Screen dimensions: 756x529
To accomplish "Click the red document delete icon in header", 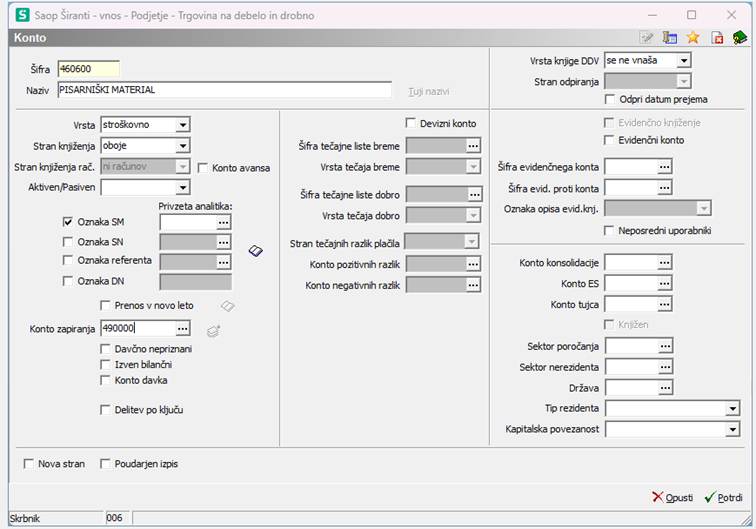I will click(x=717, y=38).
